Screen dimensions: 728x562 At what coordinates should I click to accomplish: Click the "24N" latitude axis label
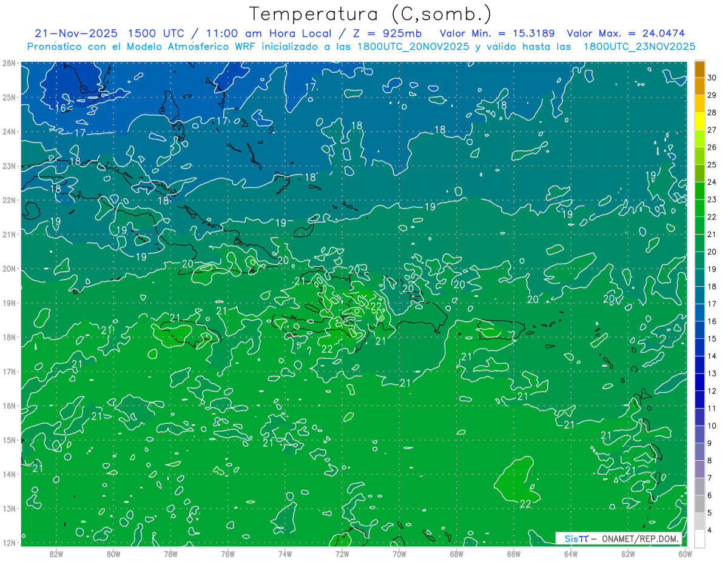(9, 132)
